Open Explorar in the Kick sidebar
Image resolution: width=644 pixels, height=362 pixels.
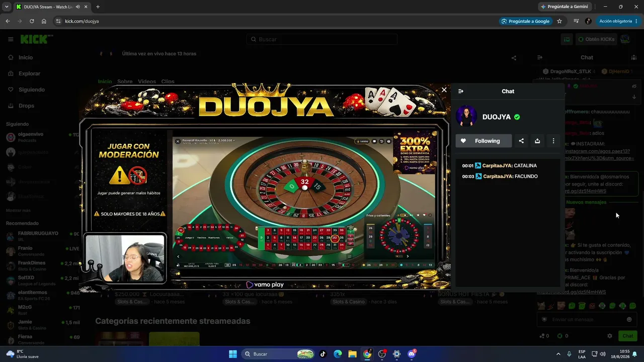point(29,73)
